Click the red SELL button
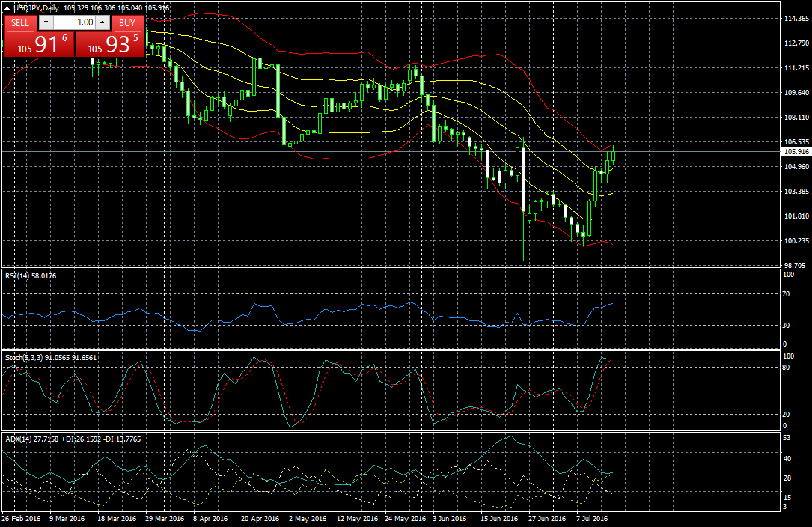This screenshot has height=527, width=812. pyautogui.click(x=20, y=22)
